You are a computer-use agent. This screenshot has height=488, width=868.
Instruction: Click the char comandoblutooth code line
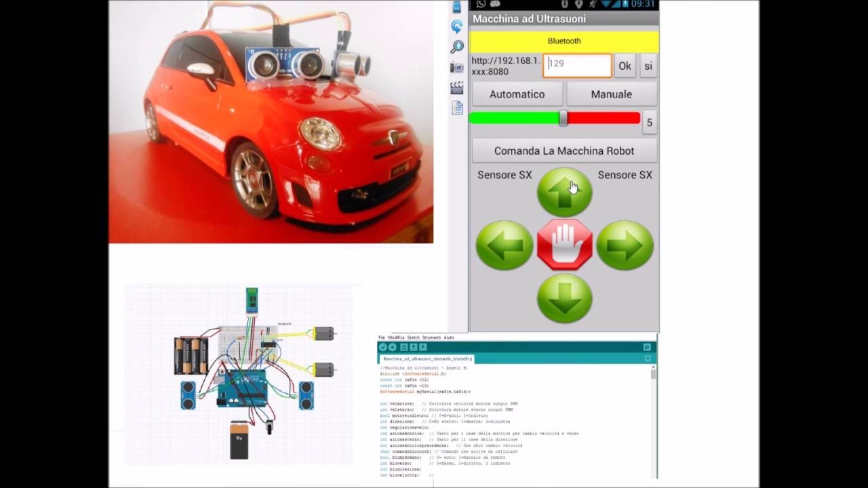448,451
